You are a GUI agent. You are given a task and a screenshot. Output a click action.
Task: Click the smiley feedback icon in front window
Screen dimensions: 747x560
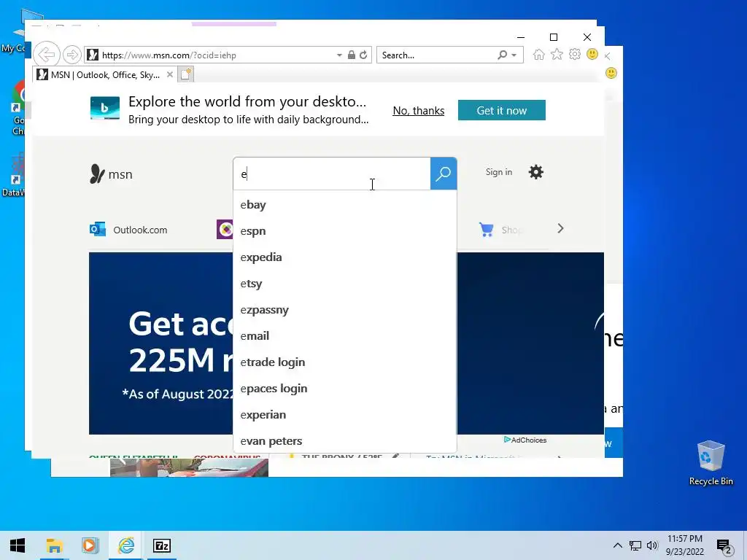tap(592, 54)
